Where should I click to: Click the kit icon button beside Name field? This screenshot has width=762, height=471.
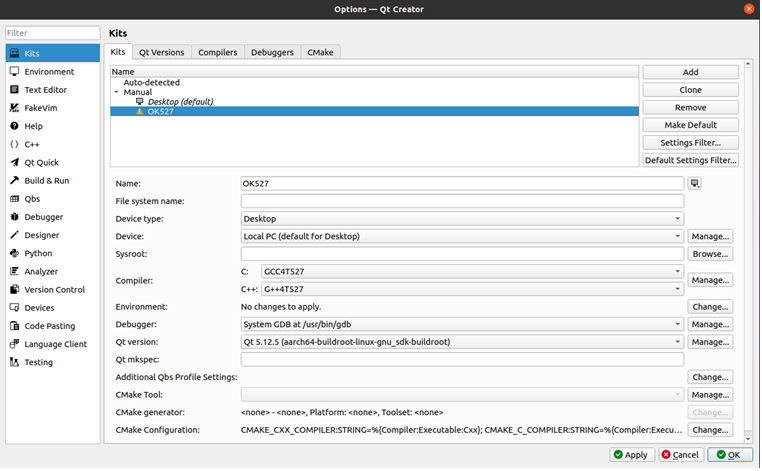tap(695, 183)
